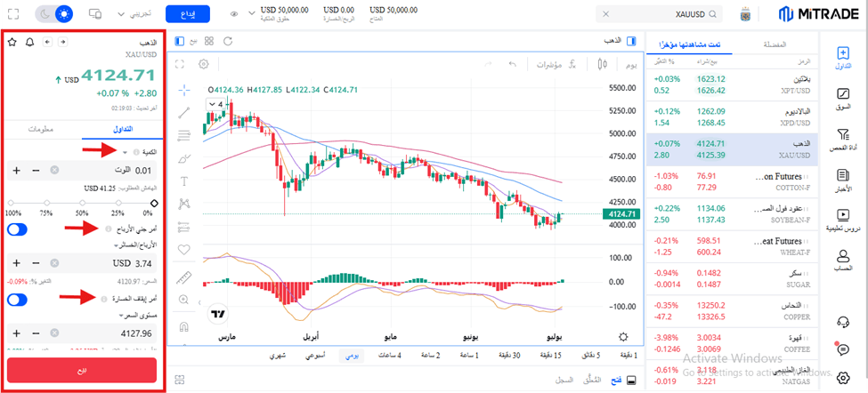
Task: Select the text annotation tool
Action: tap(184, 181)
